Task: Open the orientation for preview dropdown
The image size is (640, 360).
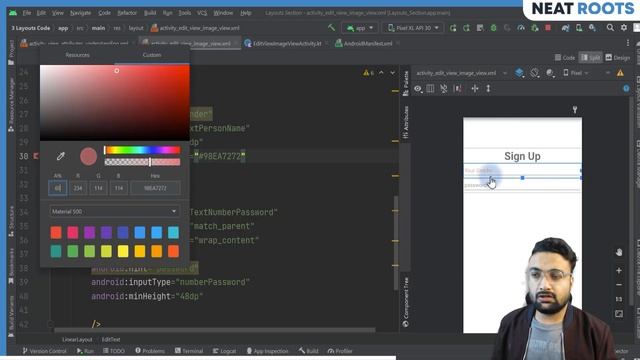Action: pos(534,73)
